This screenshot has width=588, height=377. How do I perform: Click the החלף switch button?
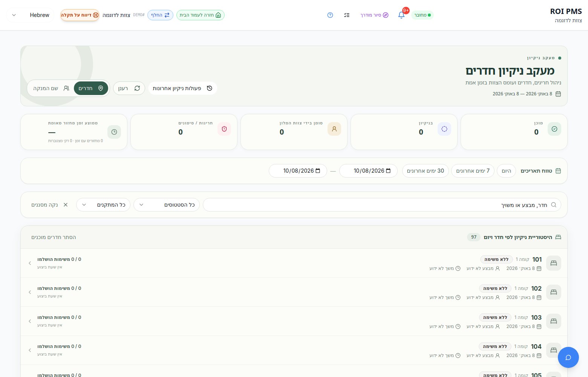coord(160,15)
